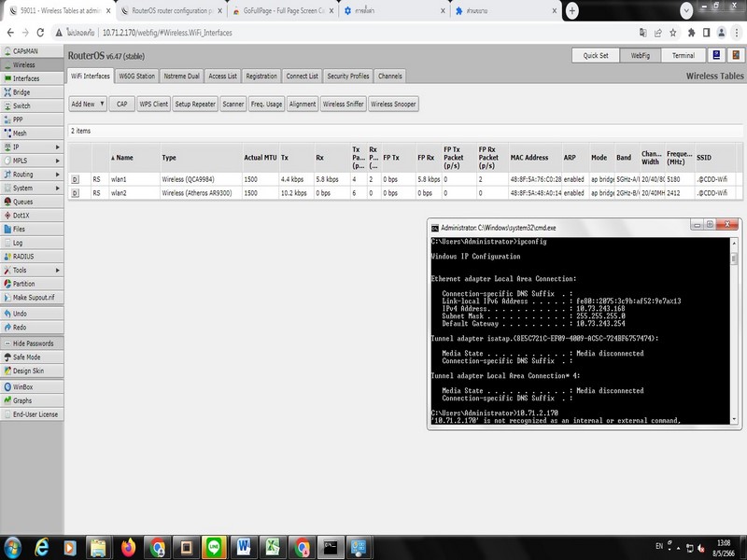Toggle the D button for wlan1
Screen dimensions: 747x560
tap(75, 179)
